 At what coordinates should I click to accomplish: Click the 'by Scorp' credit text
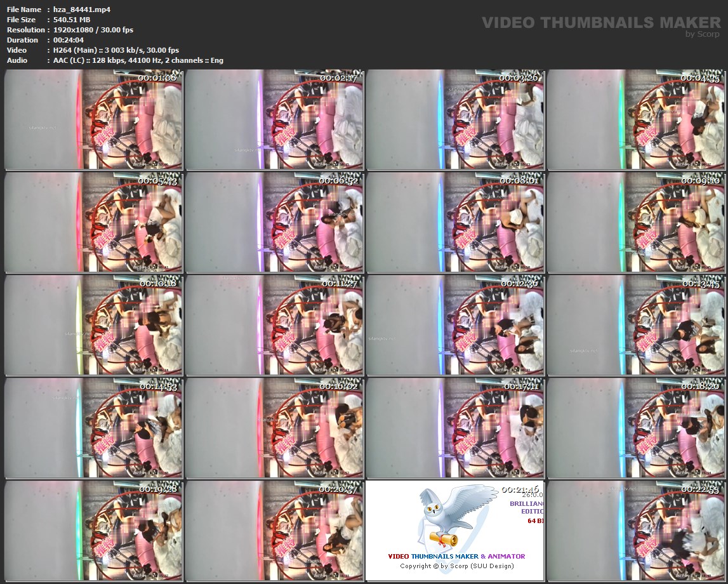(x=703, y=34)
